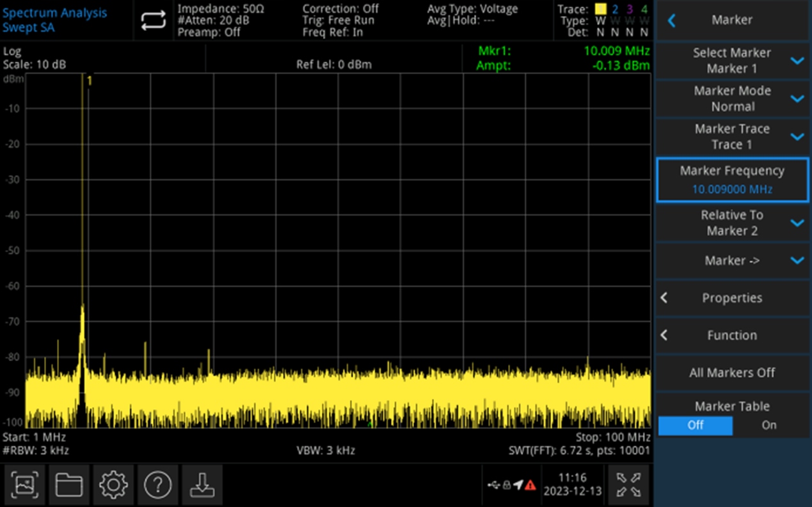Click the help question mark icon

pyautogui.click(x=157, y=485)
